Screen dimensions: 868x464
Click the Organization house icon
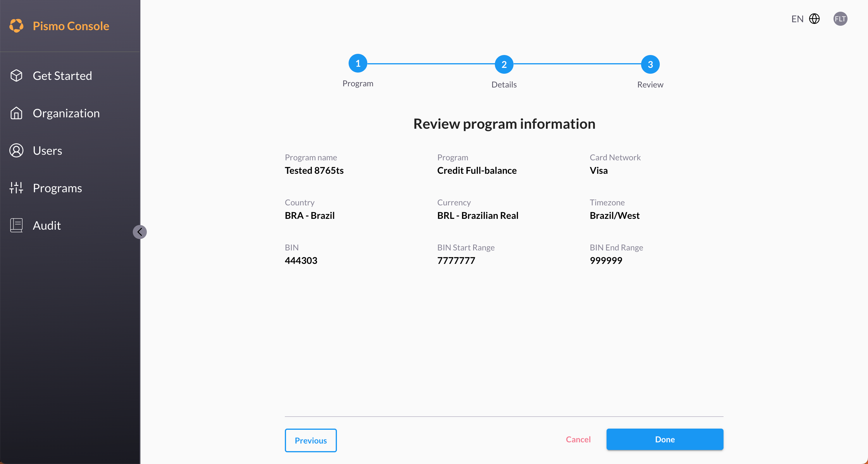coord(16,113)
